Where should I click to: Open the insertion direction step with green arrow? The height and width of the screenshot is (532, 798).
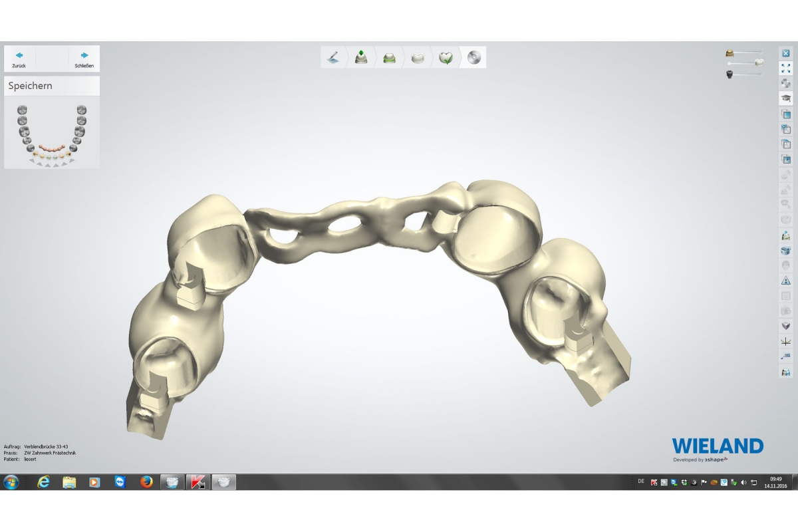tap(361, 57)
